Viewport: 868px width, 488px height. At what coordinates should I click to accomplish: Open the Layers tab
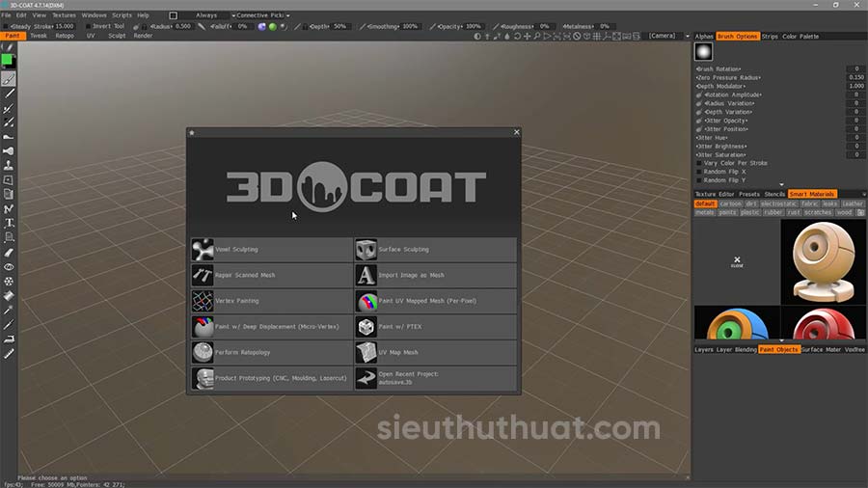(x=704, y=350)
